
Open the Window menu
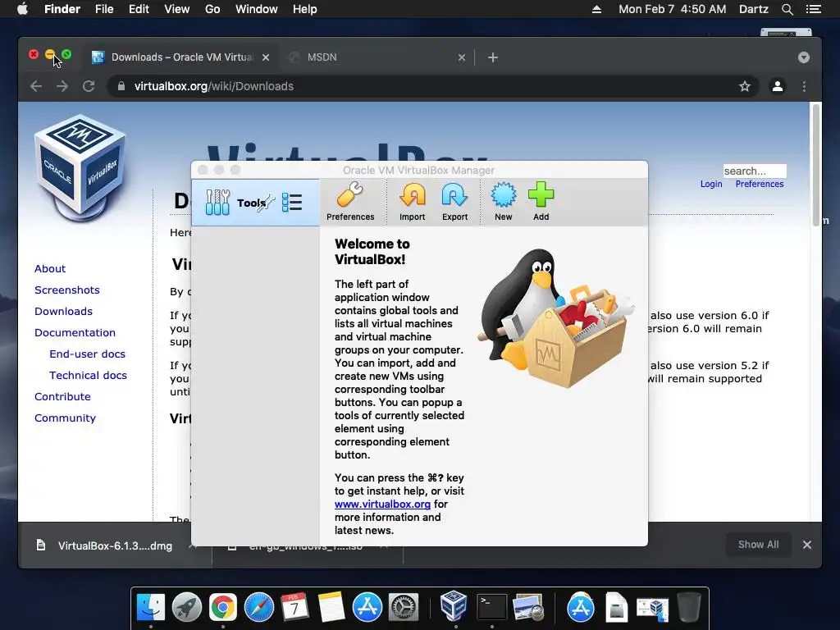(256, 9)
